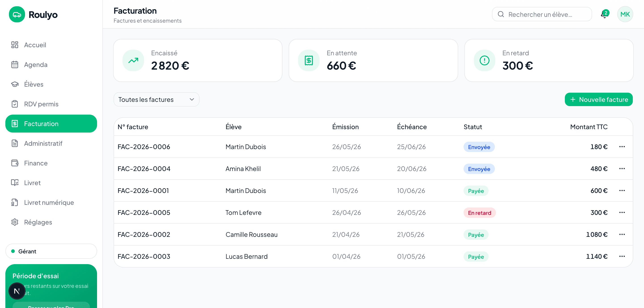This screenshot has height=308, width=644.
Task: Click the En retard status badge
Action: click(479, 213)
